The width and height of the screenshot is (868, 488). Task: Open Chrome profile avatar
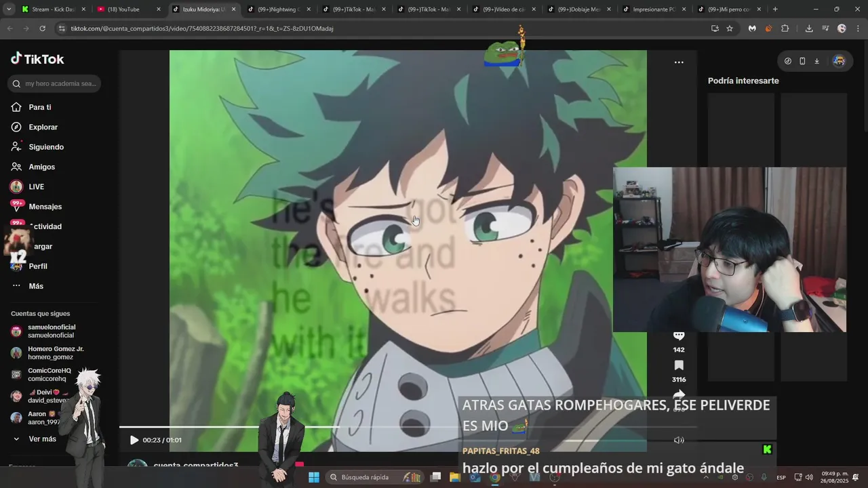click(x=842, y=28)
